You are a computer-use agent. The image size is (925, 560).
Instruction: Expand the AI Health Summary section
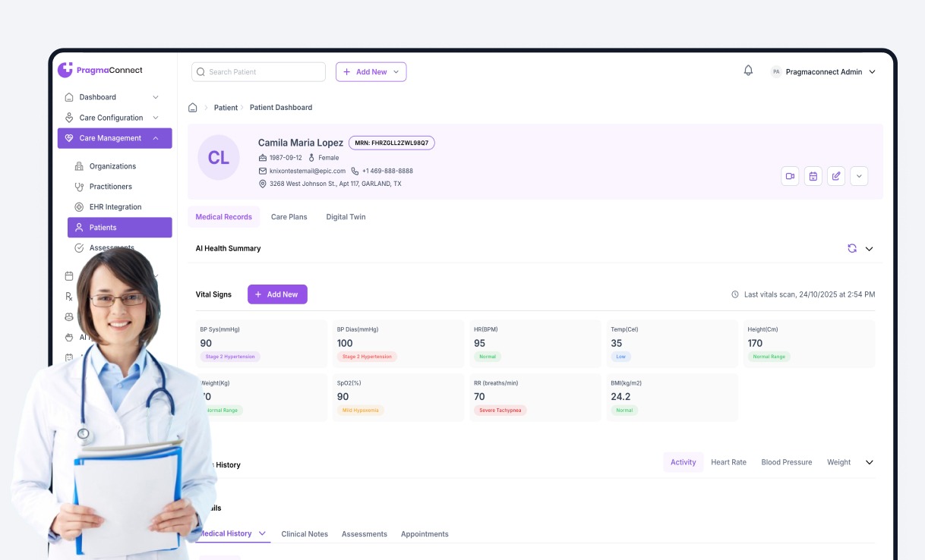point(870,249)
